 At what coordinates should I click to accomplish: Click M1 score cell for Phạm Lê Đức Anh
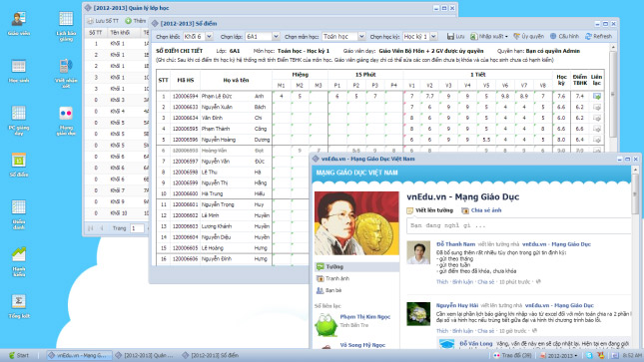[282, 96]
